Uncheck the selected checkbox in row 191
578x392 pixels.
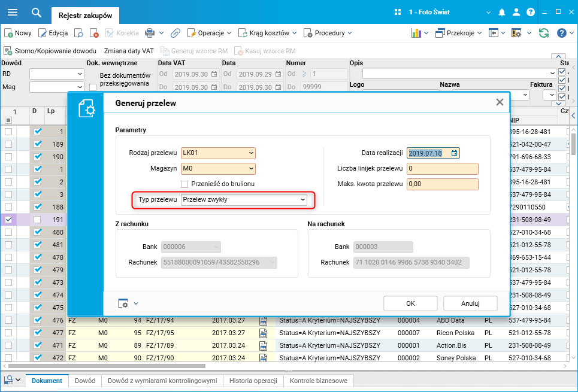(8, 220)
